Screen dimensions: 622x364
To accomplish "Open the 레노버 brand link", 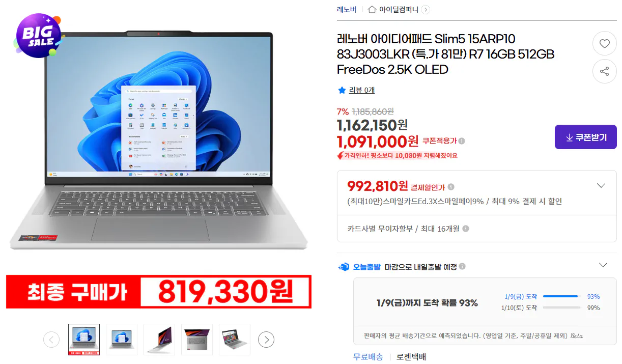I will (347, 9).
